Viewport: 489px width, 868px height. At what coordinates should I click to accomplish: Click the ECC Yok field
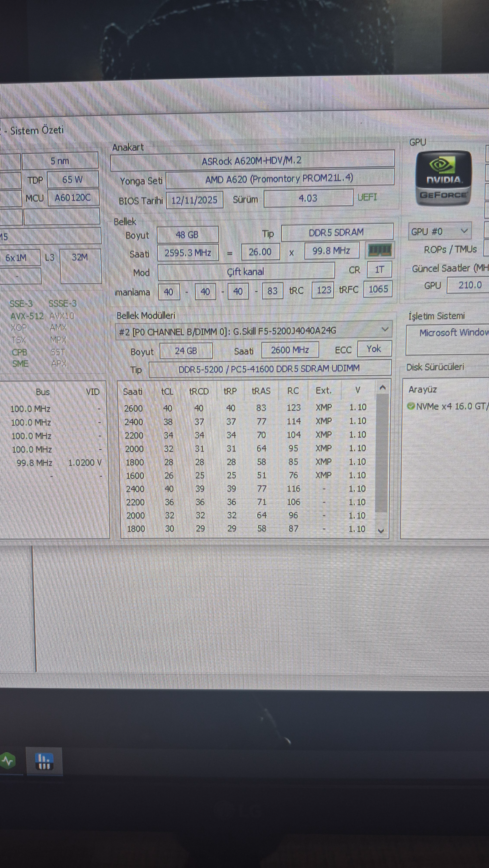point(374,349)
